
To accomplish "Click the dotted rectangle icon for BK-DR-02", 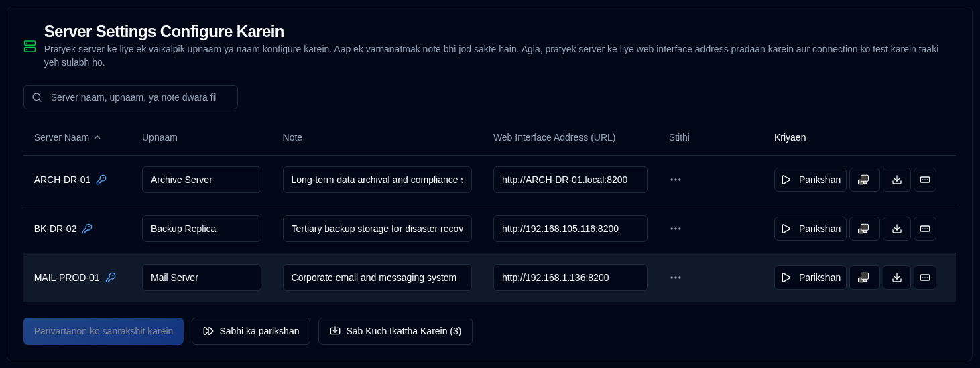I will click(x=925, y=229).
